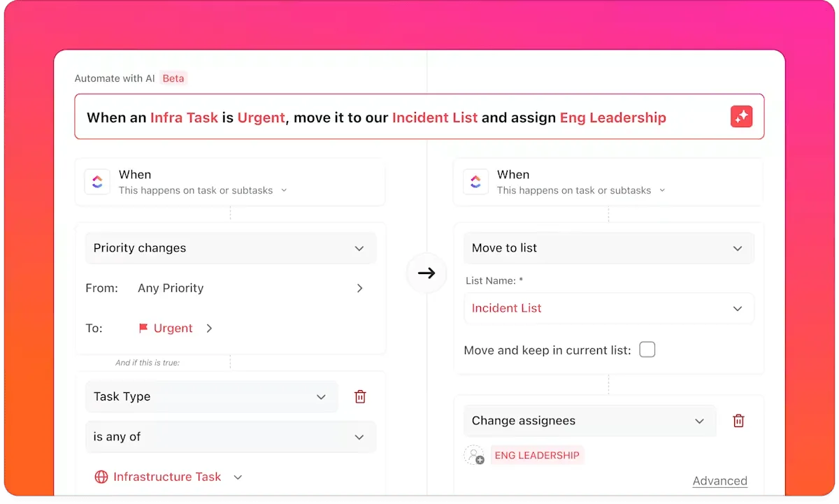Delete the Change assignees action via trash icon
This screenshot has width=839, height=504.
point(738,421)
